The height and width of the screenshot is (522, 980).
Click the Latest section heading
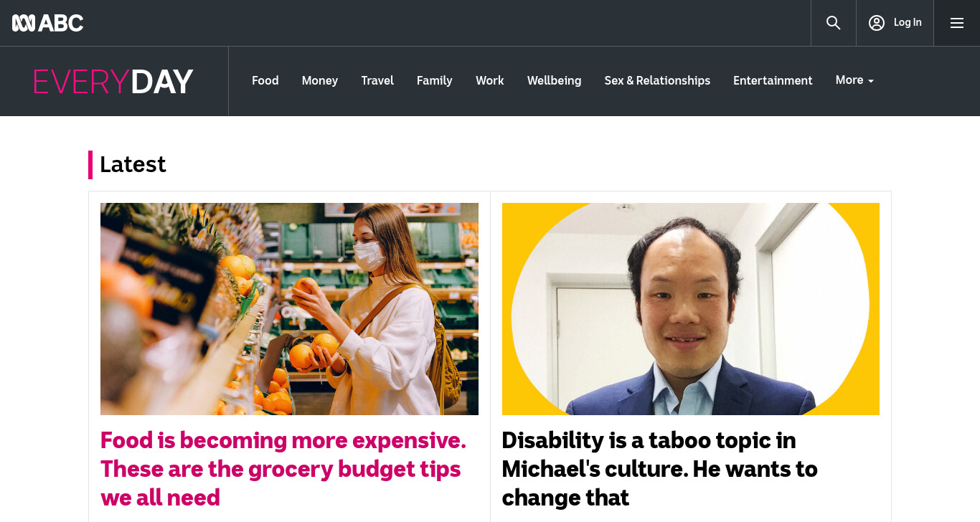point(133,164)
